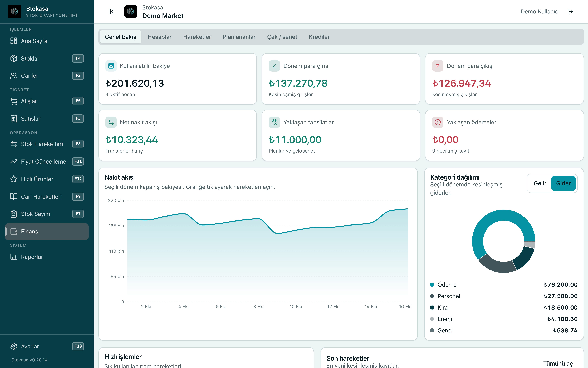Click Demo Kullanıcı user name

[540, 11]
